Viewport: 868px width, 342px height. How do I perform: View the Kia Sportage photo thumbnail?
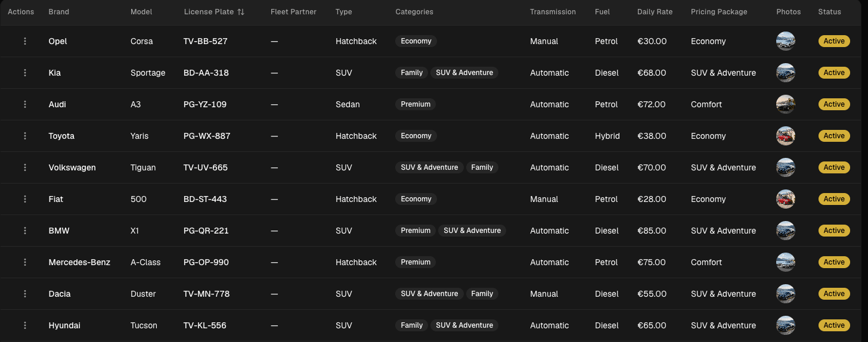[786, 73]
